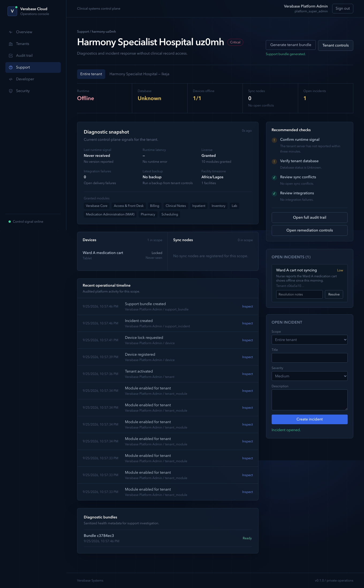Click Bundle c3784ec3 row
Image resolution: width=364 pixels, height=588 pixels.
tap(168, 538)
